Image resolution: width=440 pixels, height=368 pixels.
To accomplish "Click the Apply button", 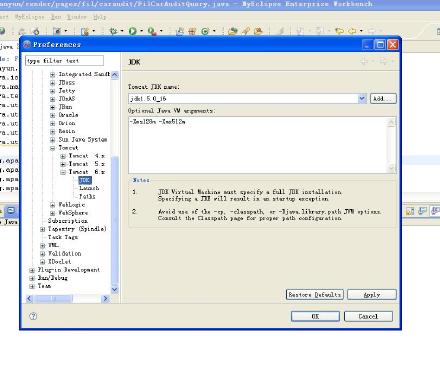I will [x=372, y=295].
